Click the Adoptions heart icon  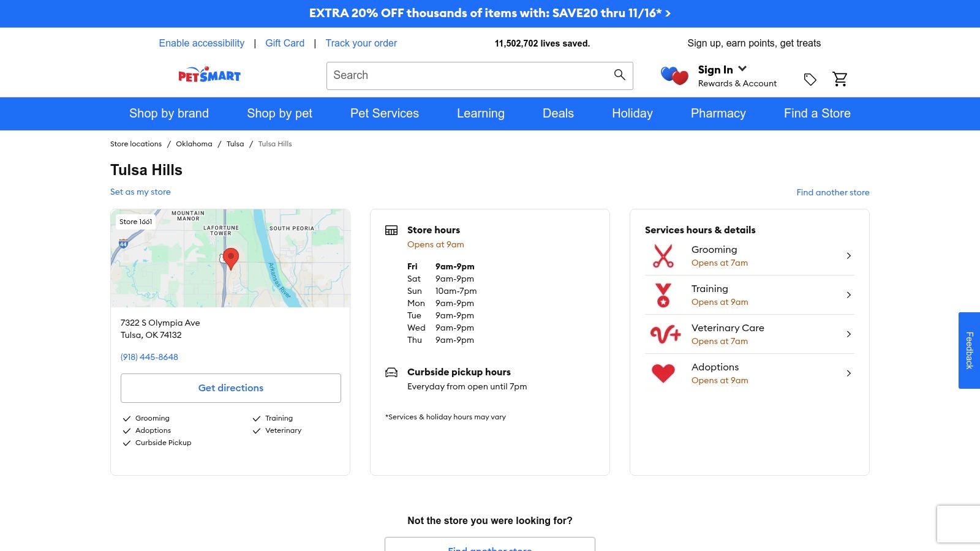click(663, 373)
